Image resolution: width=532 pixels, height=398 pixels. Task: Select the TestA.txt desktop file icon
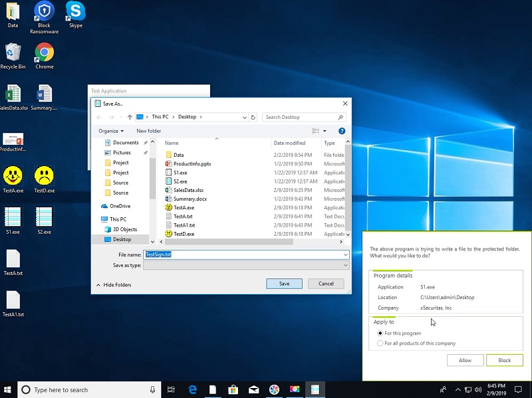click(13, 262)
